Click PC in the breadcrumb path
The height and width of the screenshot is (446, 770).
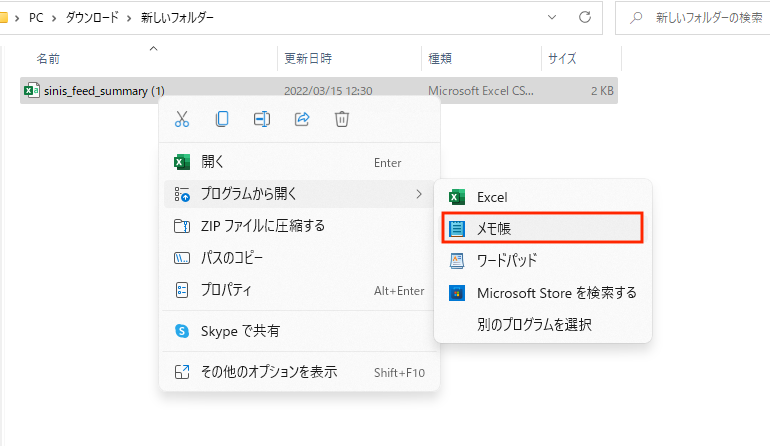36,18
